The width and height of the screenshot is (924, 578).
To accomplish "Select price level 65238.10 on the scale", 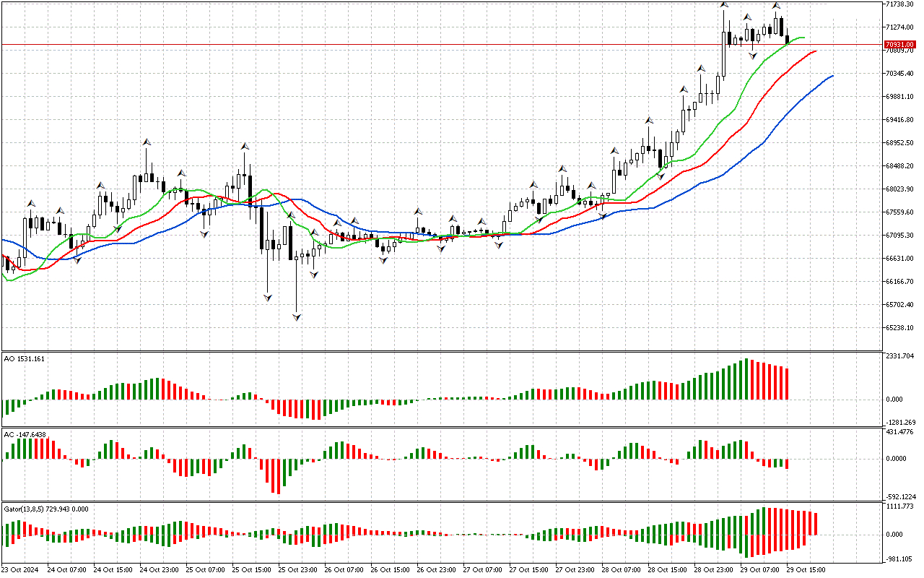I will [x=901, y=328].
